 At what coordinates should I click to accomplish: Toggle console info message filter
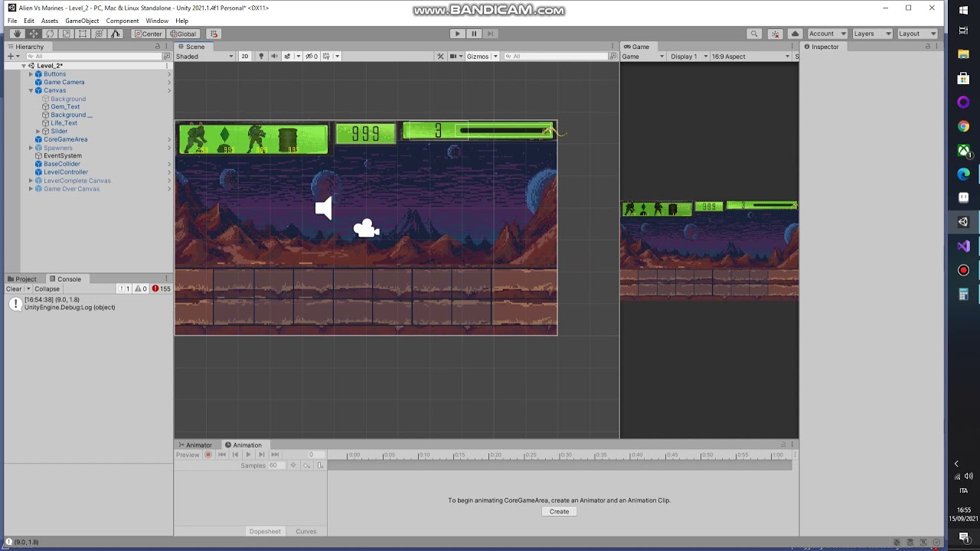(124, 289)
